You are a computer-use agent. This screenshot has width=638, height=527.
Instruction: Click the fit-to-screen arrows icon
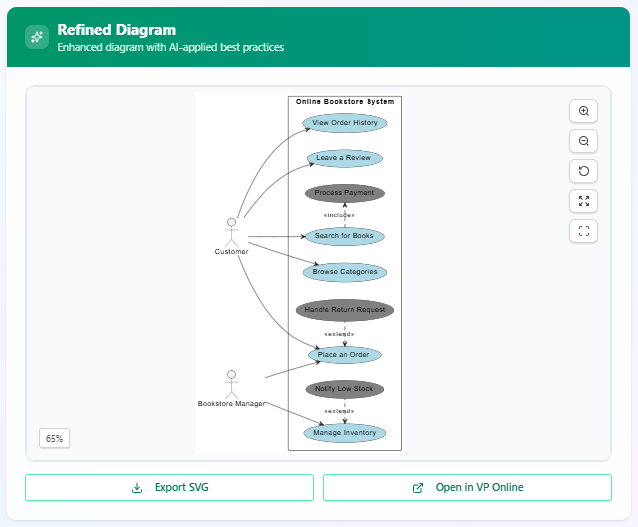click(584, 201)
